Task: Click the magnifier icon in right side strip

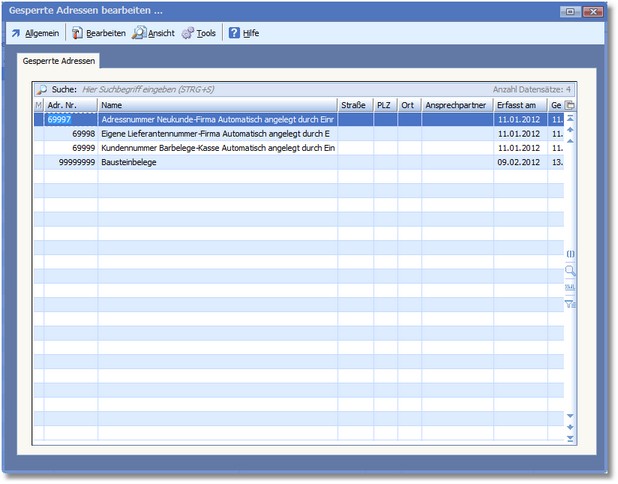Action: coord(570,270)
